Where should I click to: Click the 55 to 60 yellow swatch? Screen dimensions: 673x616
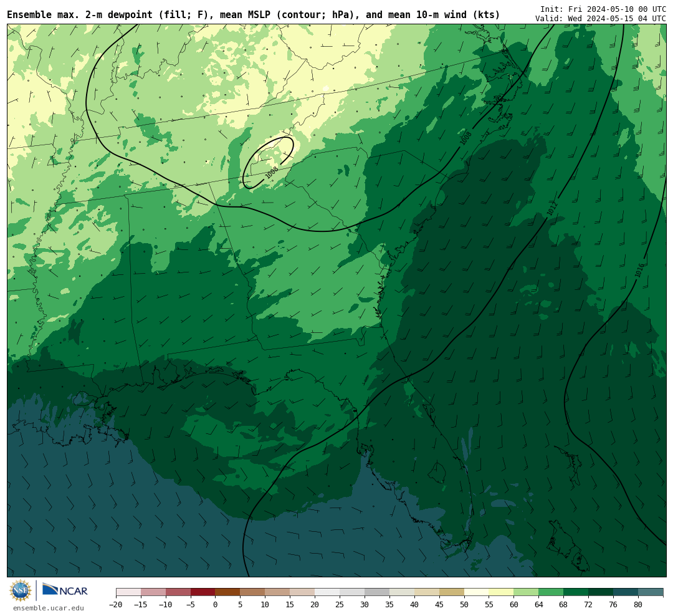coord(502,592)
